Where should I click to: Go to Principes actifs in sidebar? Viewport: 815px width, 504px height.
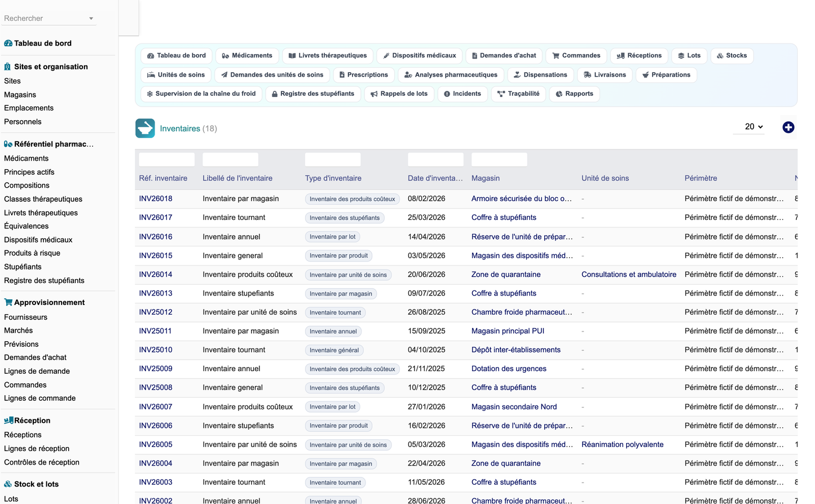(29, 173)
